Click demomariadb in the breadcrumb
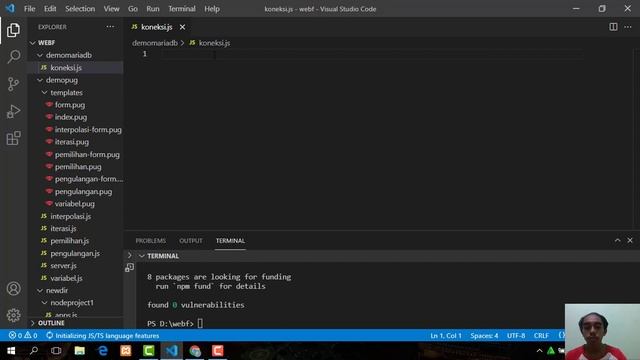This screenshot has height=360, width=640. pyautogui.click(x=155, y=43)
